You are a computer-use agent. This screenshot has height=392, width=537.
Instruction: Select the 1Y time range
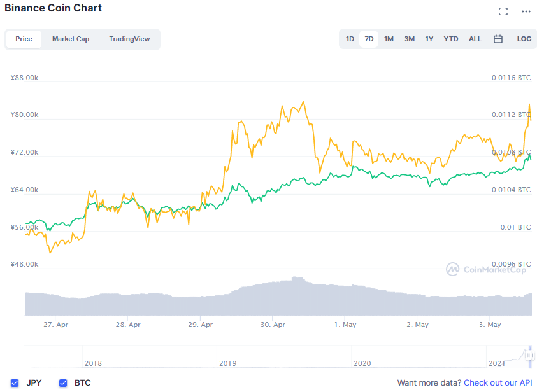[x=429, y=39]
